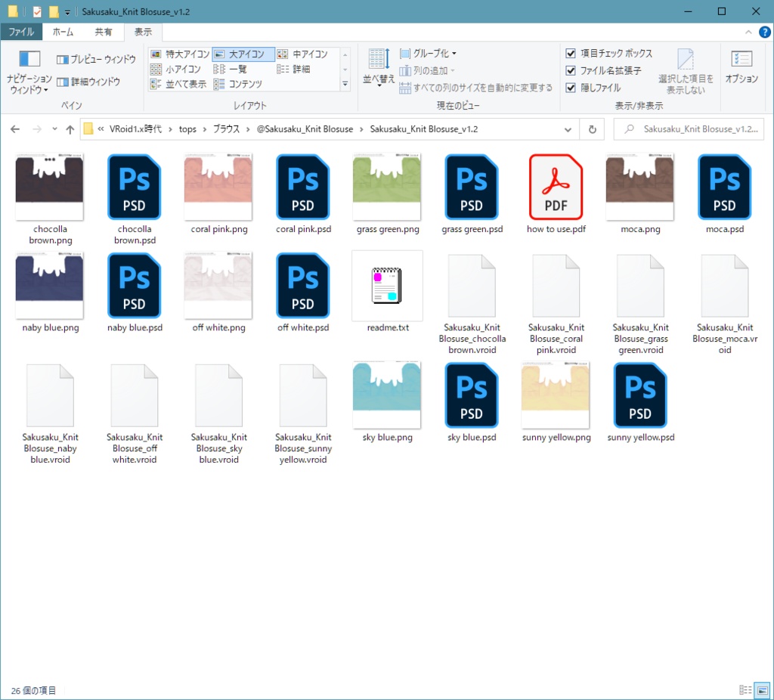The height and width of the screenshot is (700, 774).
Task: Collapse the ribbon with the chevron
Action: coord(748,32)
